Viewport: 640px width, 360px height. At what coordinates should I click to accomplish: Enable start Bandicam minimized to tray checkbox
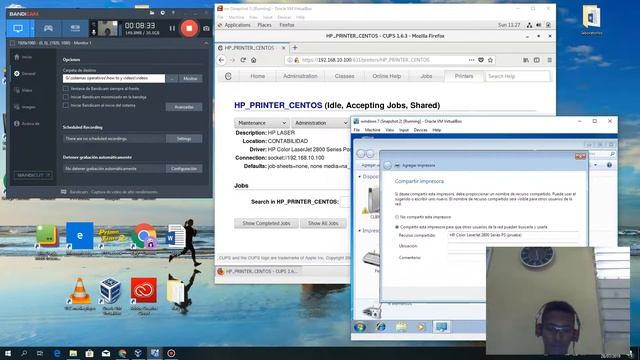pyautogui.click(x=66, y=97)
